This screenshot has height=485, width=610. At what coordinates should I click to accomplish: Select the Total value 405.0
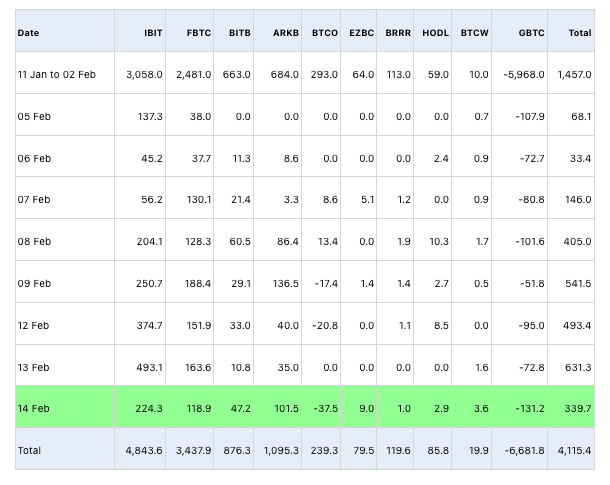click(x=577, y=242)
